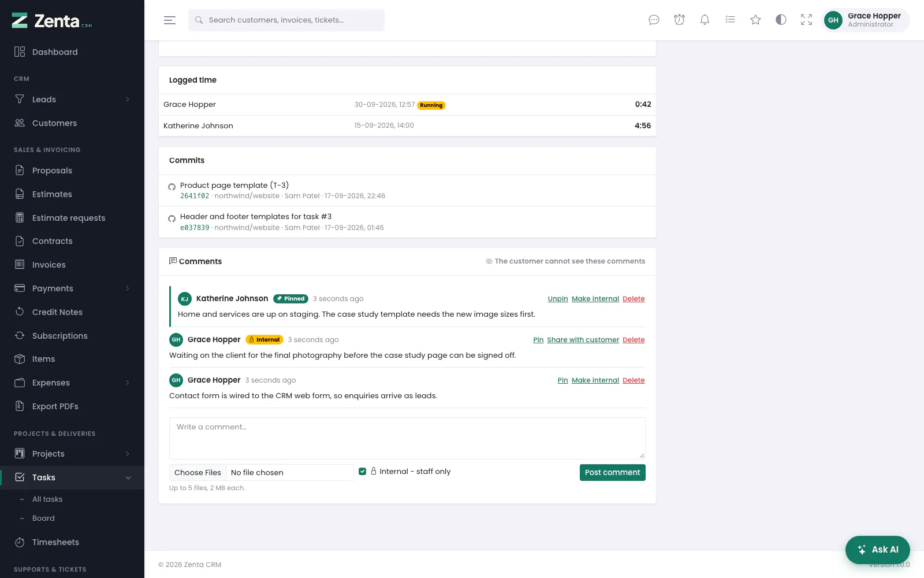Click the Dashboard sidebar icon
924x578 pixels.
20,51
